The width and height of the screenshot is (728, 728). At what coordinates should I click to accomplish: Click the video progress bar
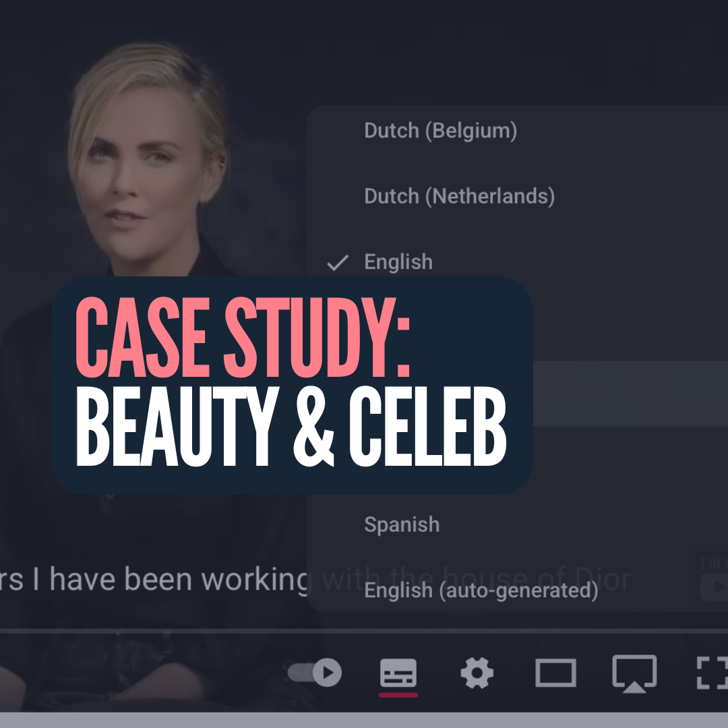[x=364, y=631]
